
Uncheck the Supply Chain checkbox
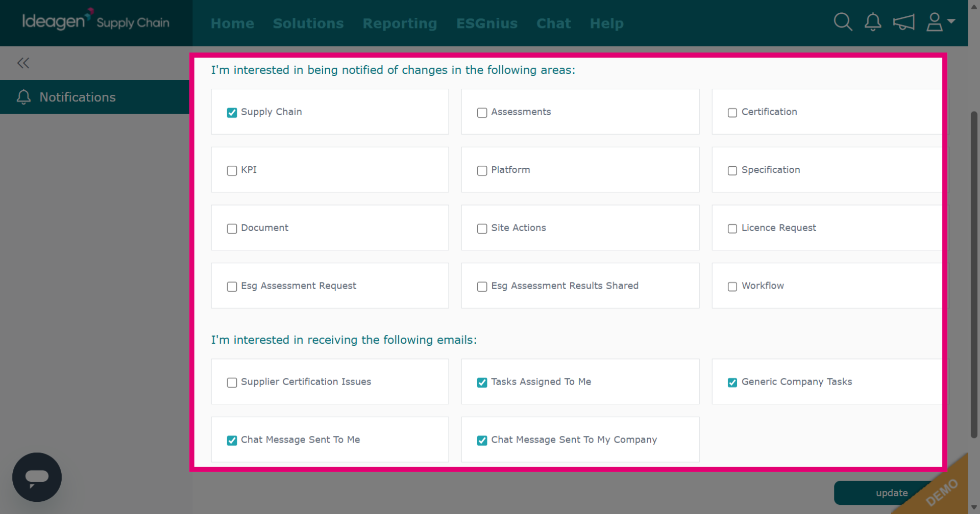(232, 112)
